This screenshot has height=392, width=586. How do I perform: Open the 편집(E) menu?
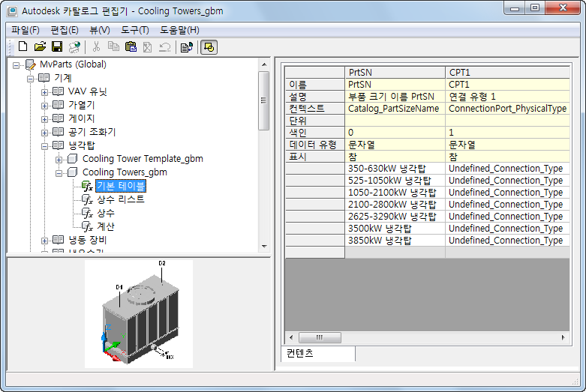65,30
